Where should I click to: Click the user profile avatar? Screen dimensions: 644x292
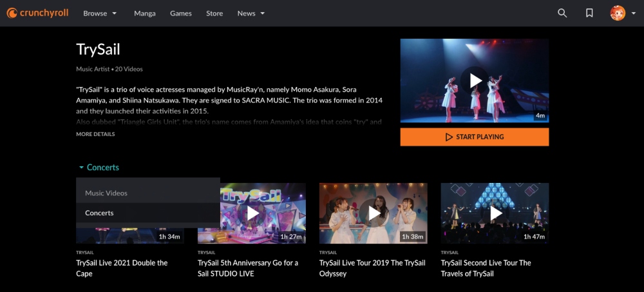click(618, 13)
